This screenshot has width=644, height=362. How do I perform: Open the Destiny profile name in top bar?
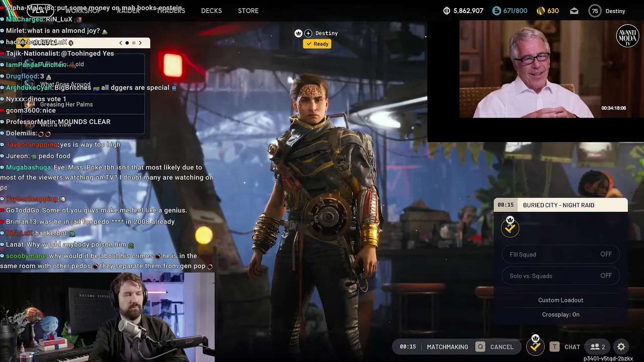click(615, 11)
